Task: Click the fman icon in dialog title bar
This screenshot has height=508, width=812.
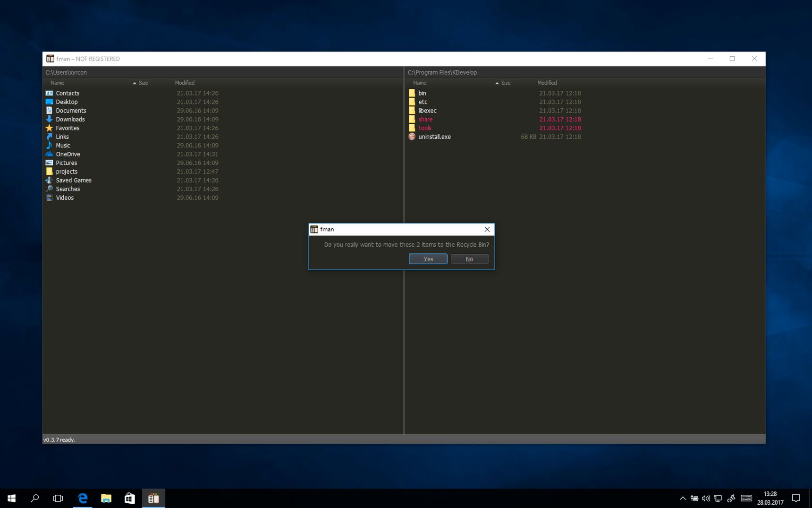Action: tap(314, 229)
